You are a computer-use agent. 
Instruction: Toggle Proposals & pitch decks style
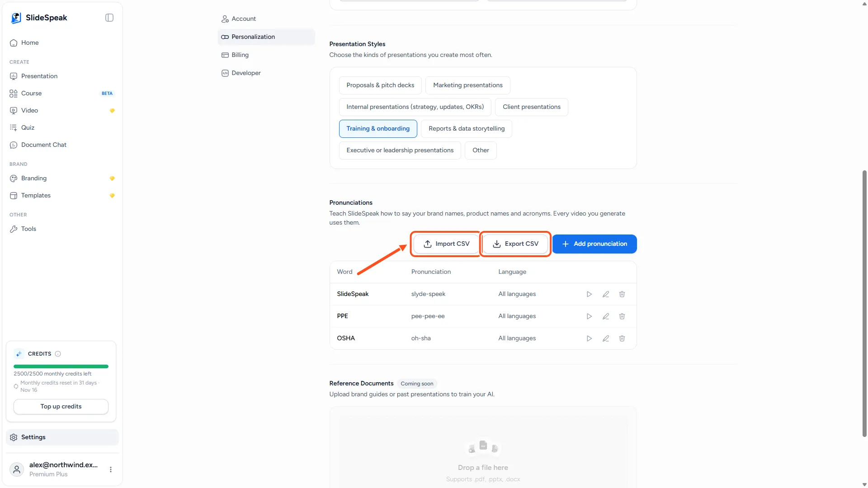(x=380, y=85)
